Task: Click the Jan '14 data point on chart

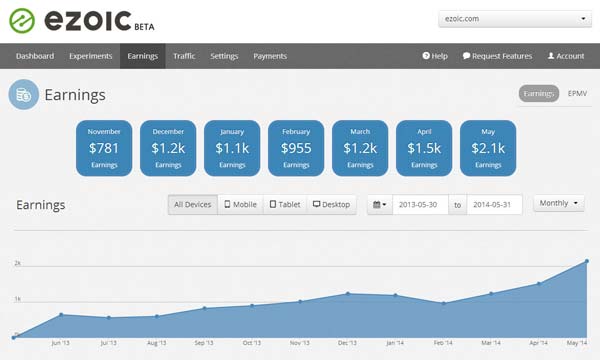Action: 395,295
